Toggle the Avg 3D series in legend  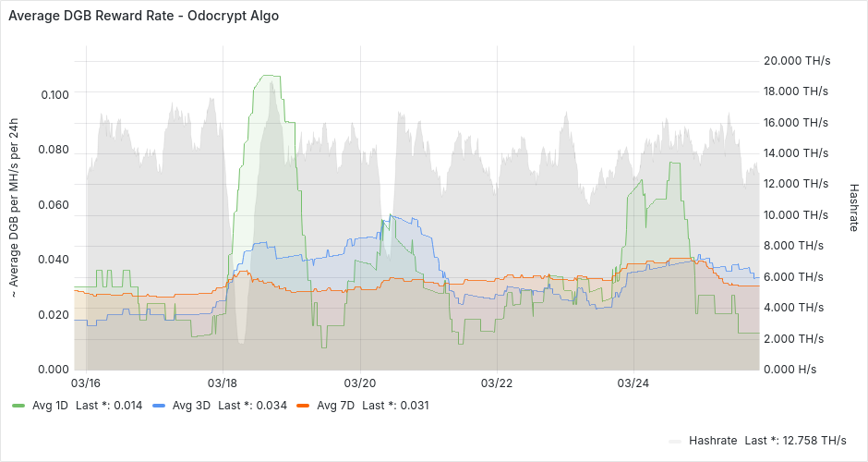click(191, 405)
